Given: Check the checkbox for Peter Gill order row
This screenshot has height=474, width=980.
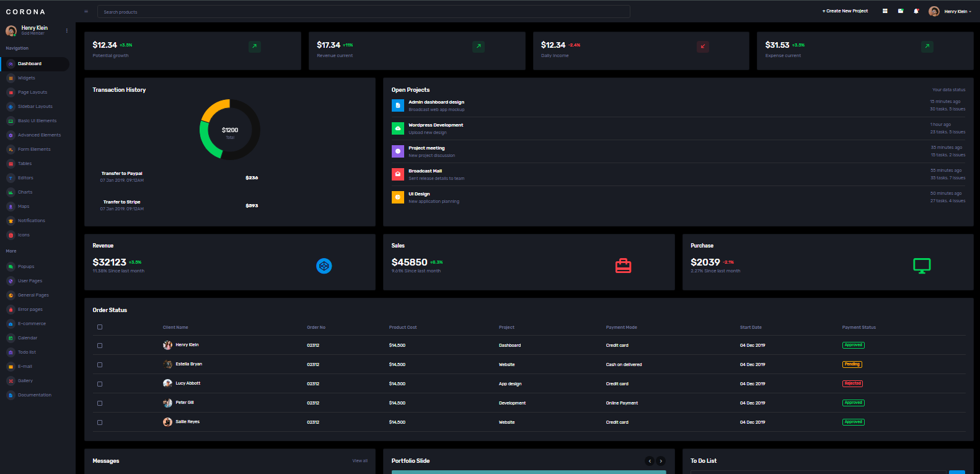Looking at the screenshot, I should (x=100, y=403).
